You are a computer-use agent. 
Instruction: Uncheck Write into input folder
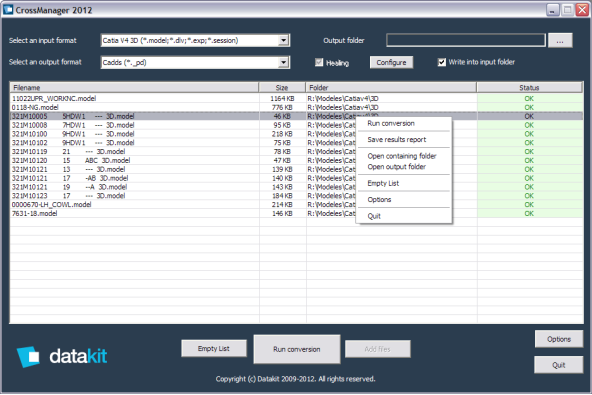pos(441,62)
